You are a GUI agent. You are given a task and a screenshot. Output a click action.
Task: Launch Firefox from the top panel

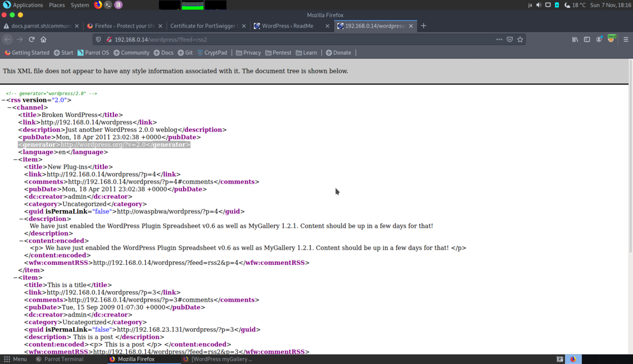(98, 5)
